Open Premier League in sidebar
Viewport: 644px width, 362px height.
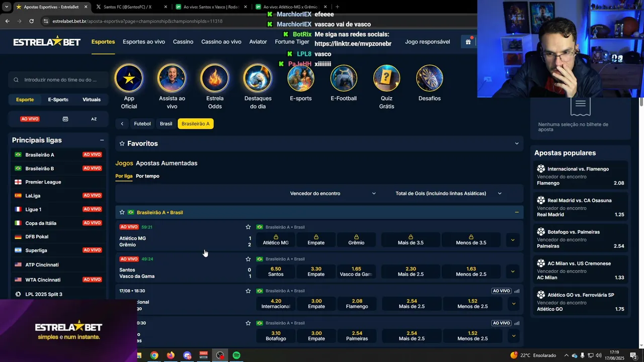58,182
